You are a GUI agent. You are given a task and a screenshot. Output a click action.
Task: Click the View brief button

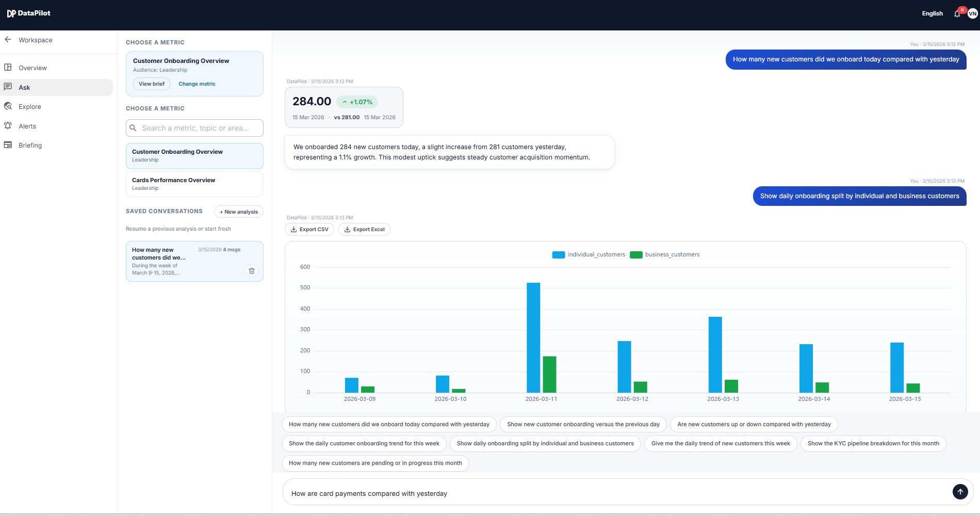coord(151,84)
